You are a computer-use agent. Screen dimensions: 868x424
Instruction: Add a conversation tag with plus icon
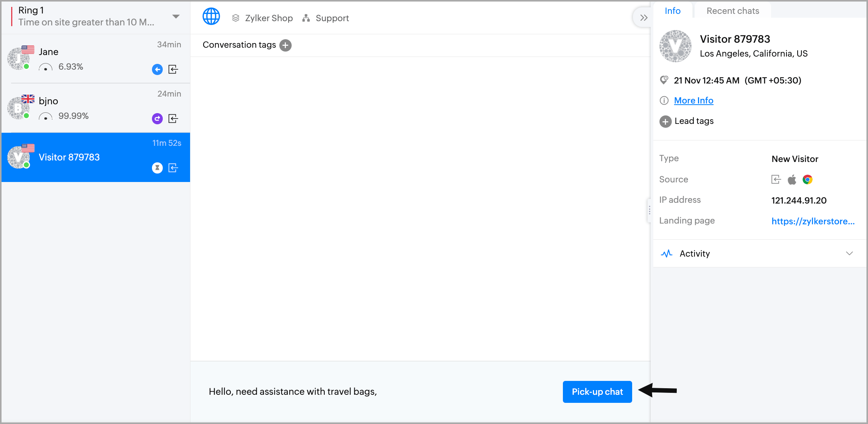pos(285,45)
